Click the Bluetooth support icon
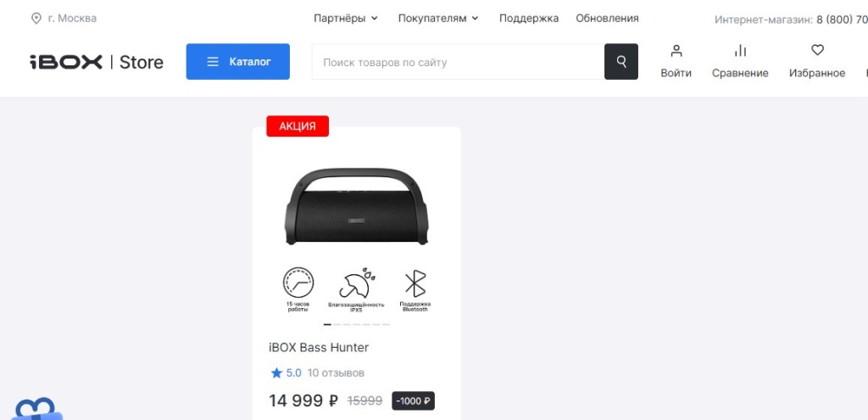The height and width of the screenshot is (420, 868). [x=415, y=283]
